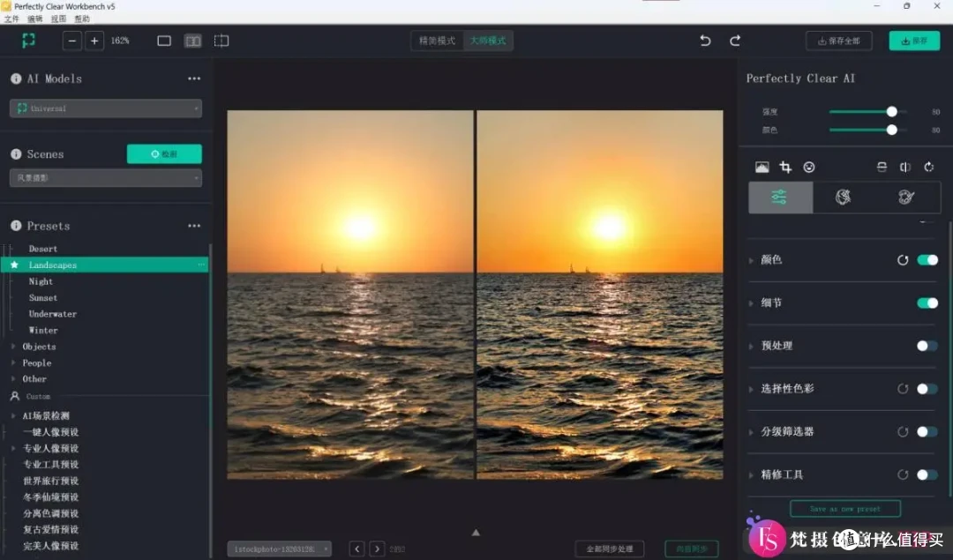Open the 文件 menu
Image resolution: width=953 pixels, height=560 pixels.
pyautogui.click(x=11, y=19)
